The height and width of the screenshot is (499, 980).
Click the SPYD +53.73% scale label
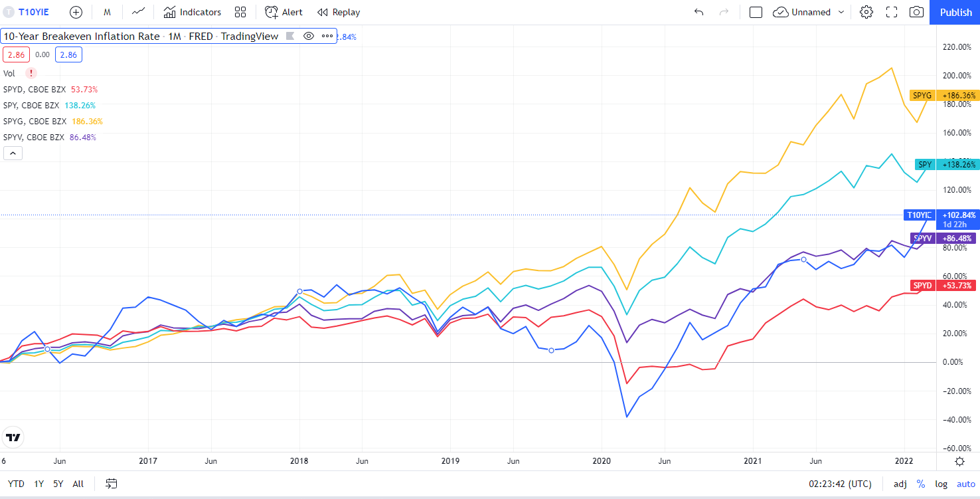tap(943, 285)
